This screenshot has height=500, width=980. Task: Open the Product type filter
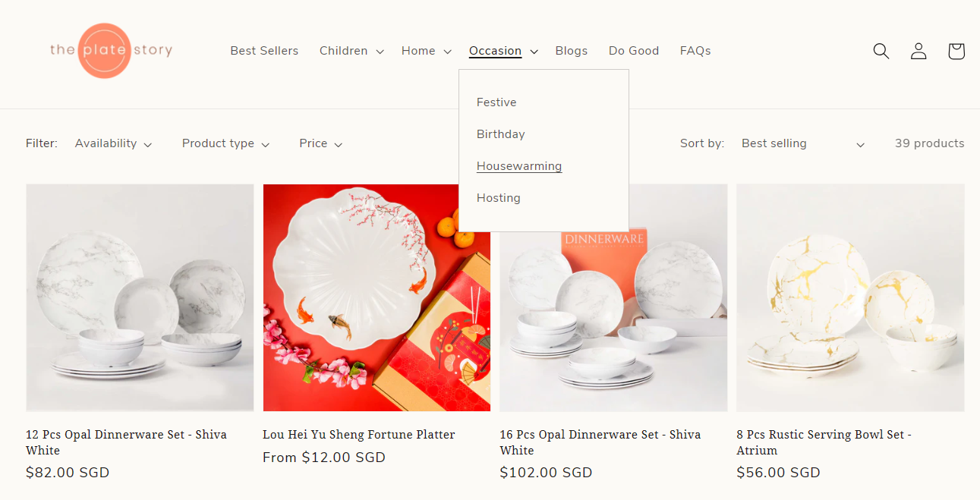click(225, 143)
